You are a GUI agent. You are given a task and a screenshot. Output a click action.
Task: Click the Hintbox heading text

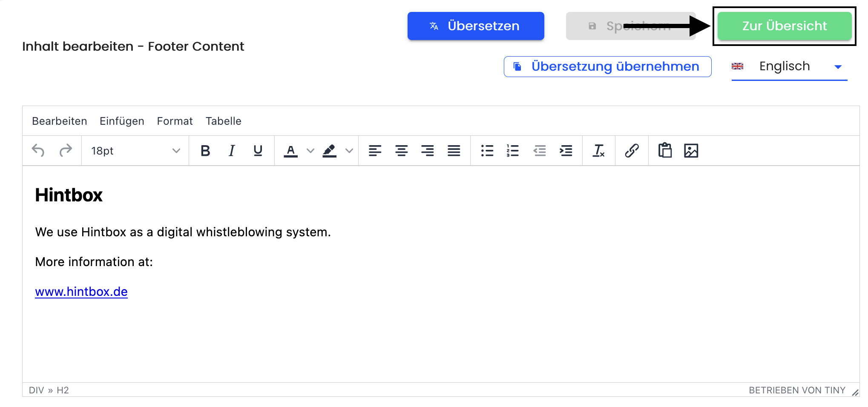coord(69,195)
